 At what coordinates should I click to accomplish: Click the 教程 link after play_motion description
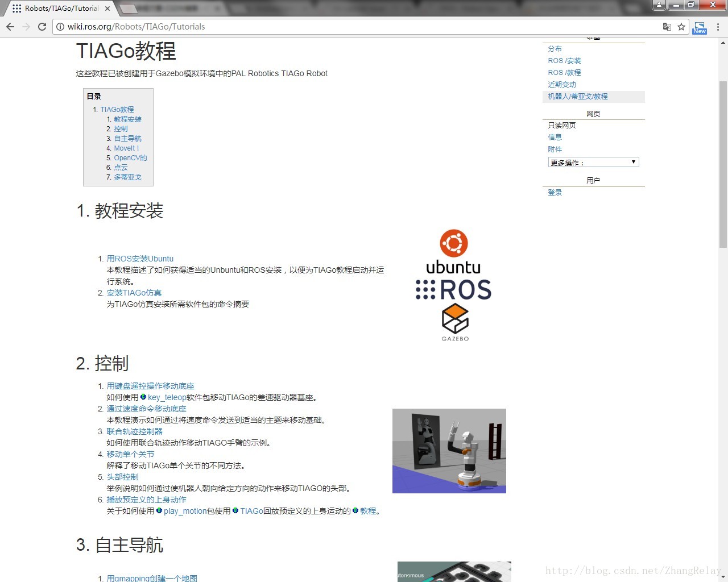368,511
